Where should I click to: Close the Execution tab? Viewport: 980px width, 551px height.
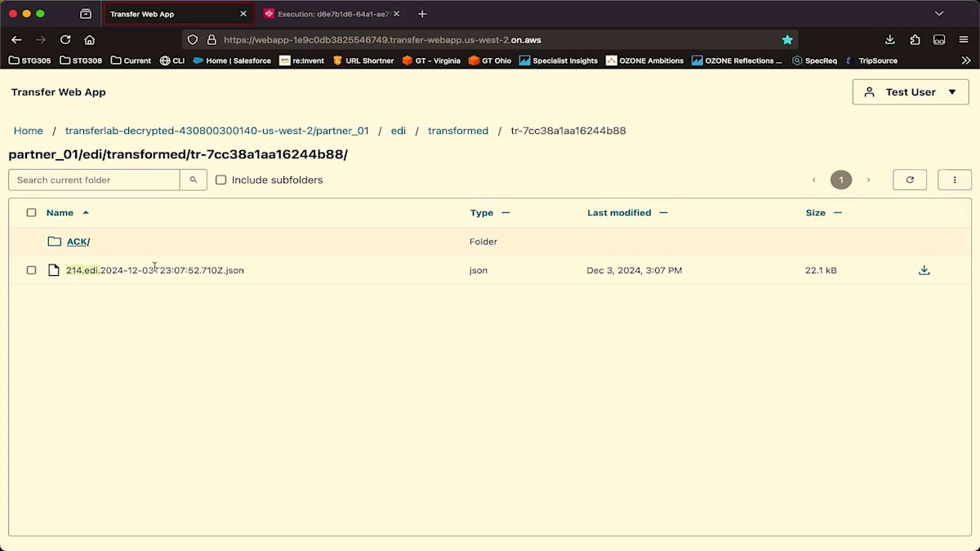[396, 14]
